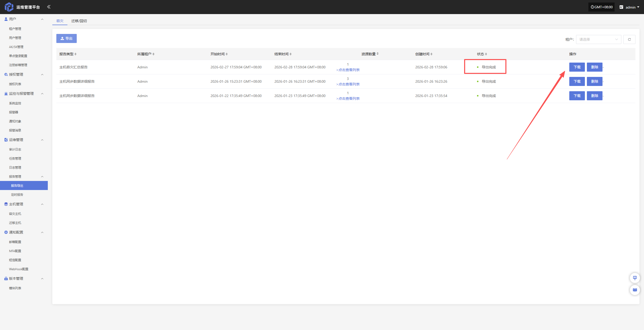Open 定时报告 in the sidebar
This screenshot has width=644, height=330.
coord(17,195)
